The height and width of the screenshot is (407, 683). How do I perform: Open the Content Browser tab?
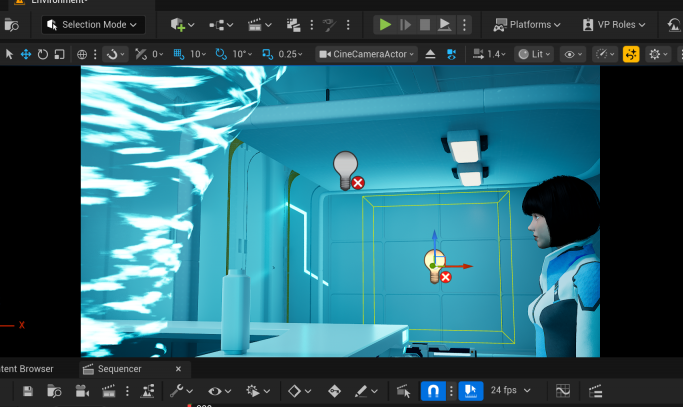(27, 369)
